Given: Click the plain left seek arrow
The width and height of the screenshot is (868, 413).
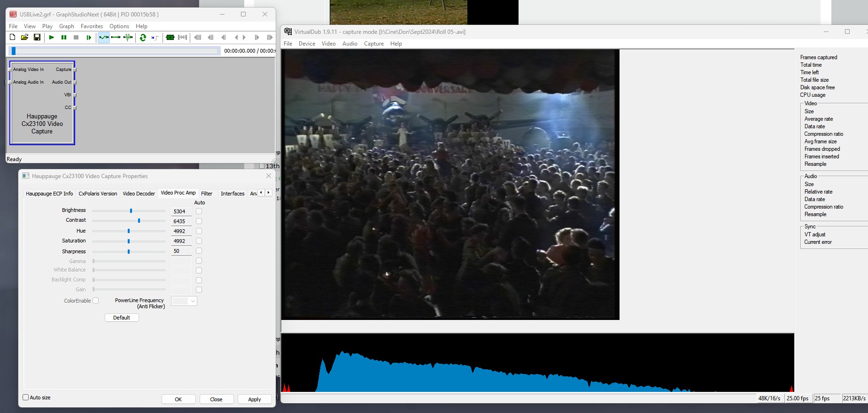Looking at the screenshot, I should pos(236,37).
